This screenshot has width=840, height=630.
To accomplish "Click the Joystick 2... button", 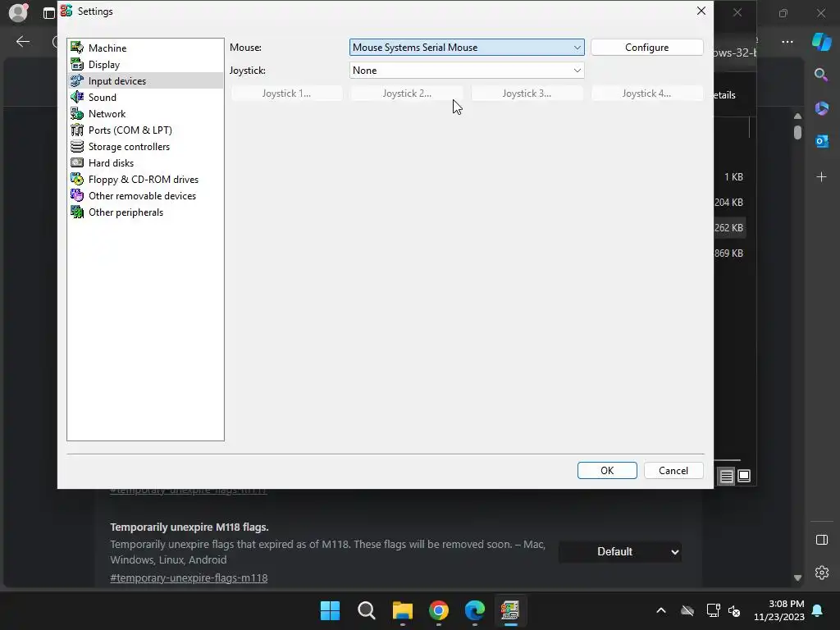I will point(407,94).
